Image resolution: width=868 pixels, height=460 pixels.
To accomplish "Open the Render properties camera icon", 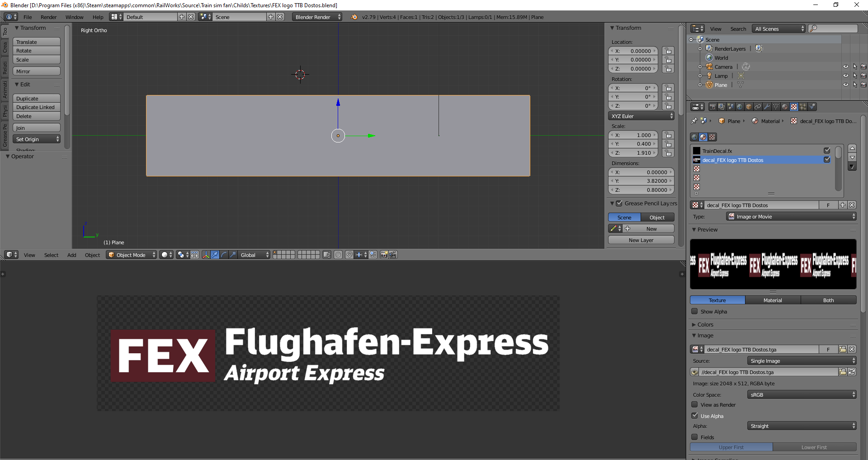I will pos(712,107).
